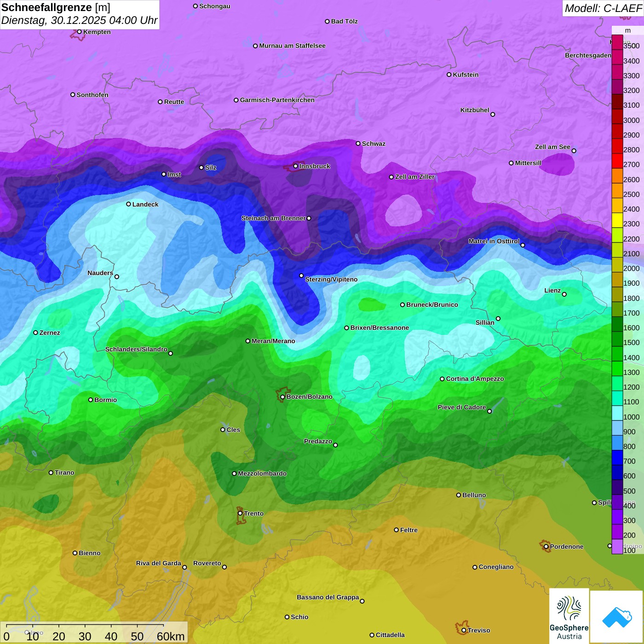The height and width of the screenshot is (644, 644).
Task: Select the yellow 2300 m legend swatch
Action: 617,220
